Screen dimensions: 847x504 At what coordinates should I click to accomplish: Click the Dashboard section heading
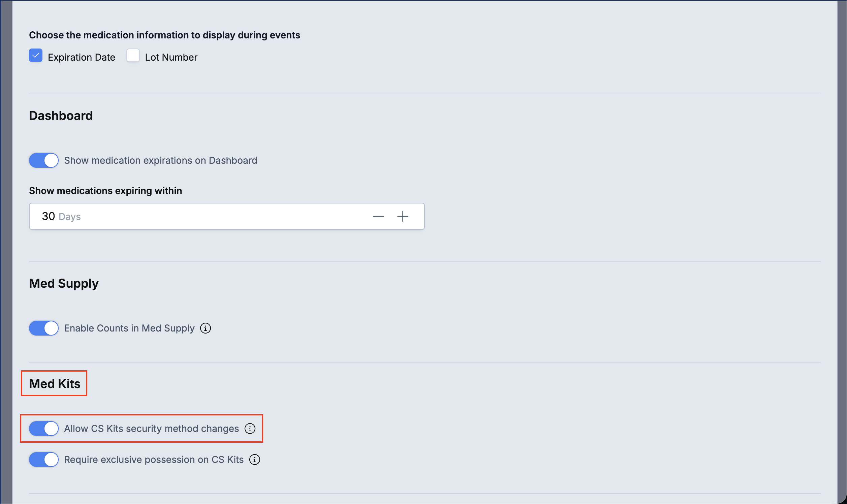[61, 116]
